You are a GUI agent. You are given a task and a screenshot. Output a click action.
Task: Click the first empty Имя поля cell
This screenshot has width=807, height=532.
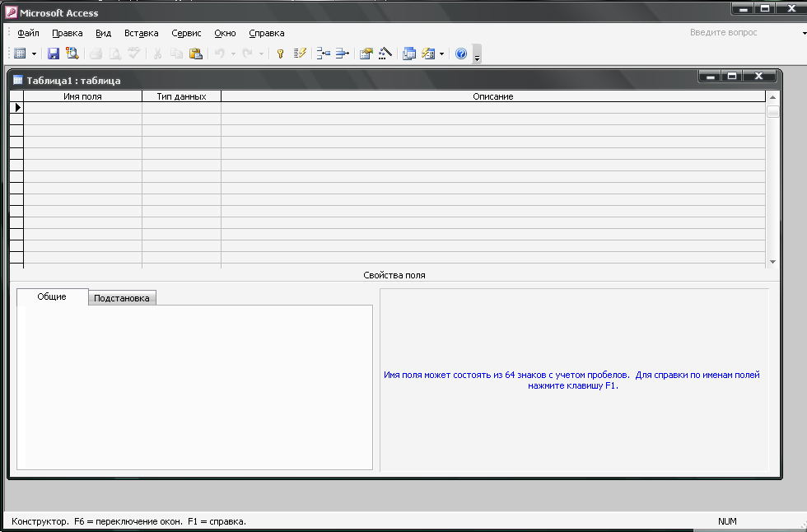(82, 108)
